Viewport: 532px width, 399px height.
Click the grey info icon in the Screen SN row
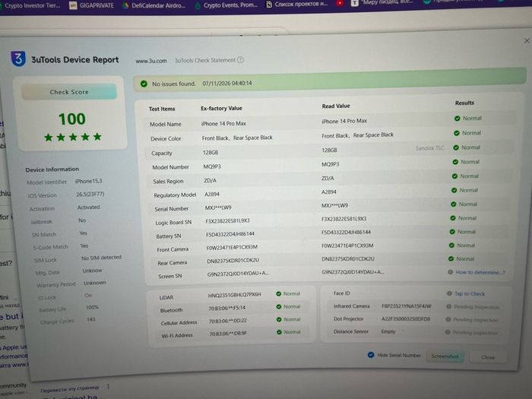[x=450, y=272]
